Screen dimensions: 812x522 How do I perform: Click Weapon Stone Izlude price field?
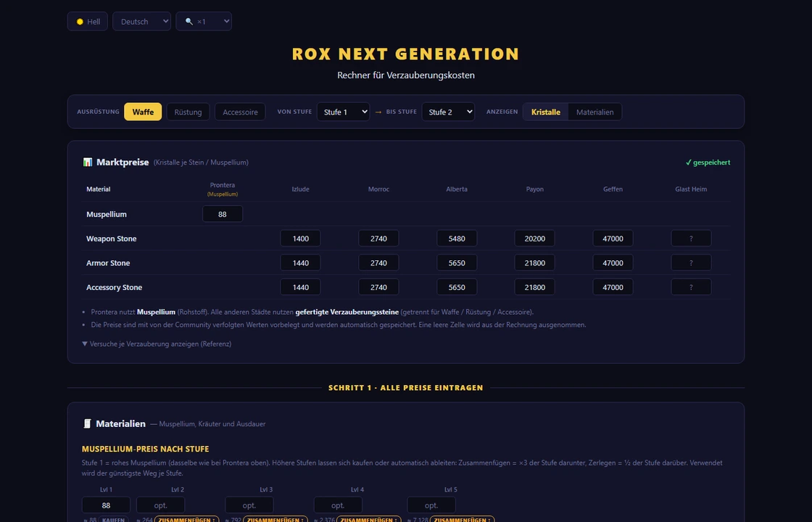(300, 239)
